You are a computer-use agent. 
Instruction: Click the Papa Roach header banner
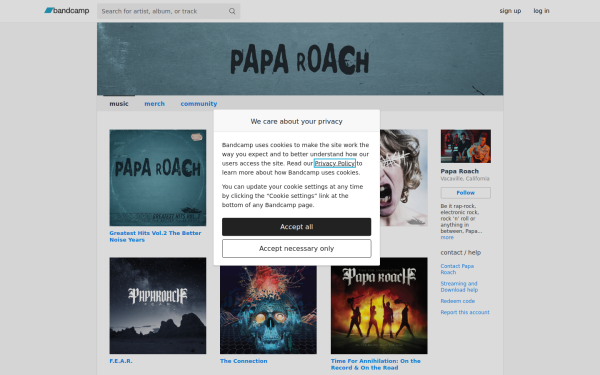coord(300,59)
